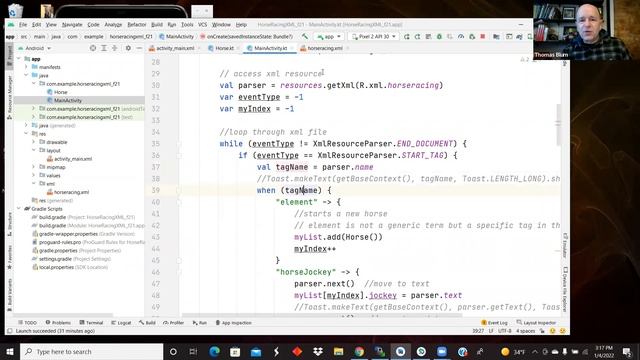640x360 pixels.
Task: Open the Structure side panel
Action: [10, 224]
